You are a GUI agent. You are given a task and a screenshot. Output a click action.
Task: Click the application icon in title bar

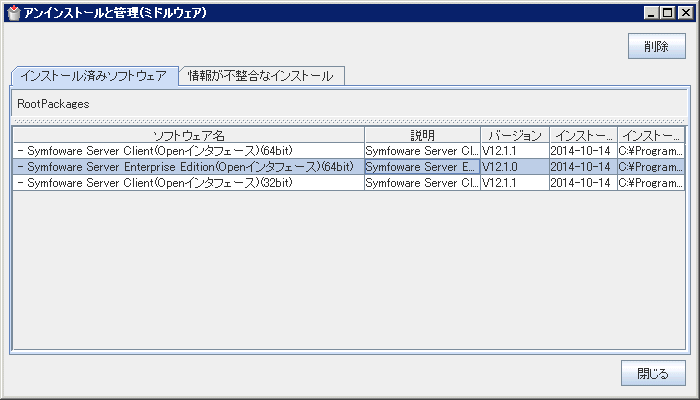pyautogui.click(x=14, y=13)
